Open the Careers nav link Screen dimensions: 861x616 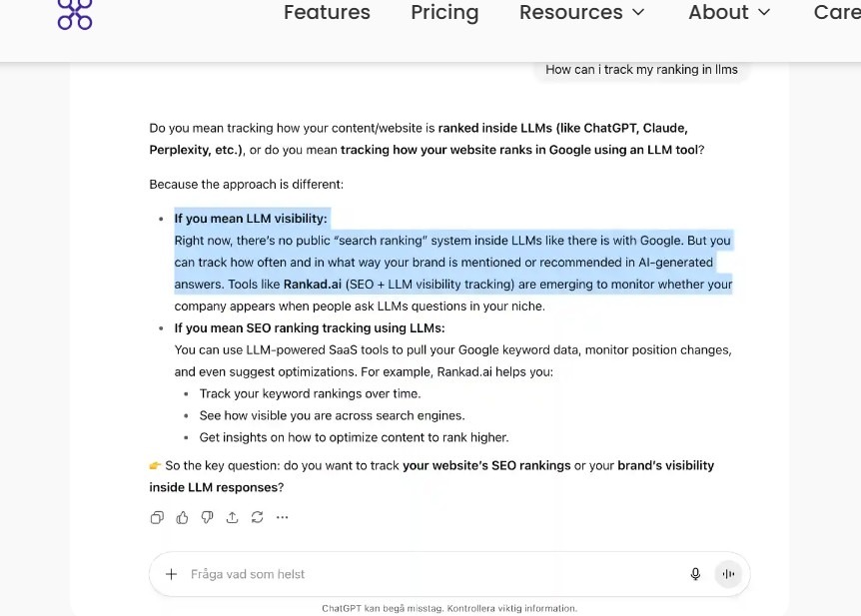click(839, 12)
